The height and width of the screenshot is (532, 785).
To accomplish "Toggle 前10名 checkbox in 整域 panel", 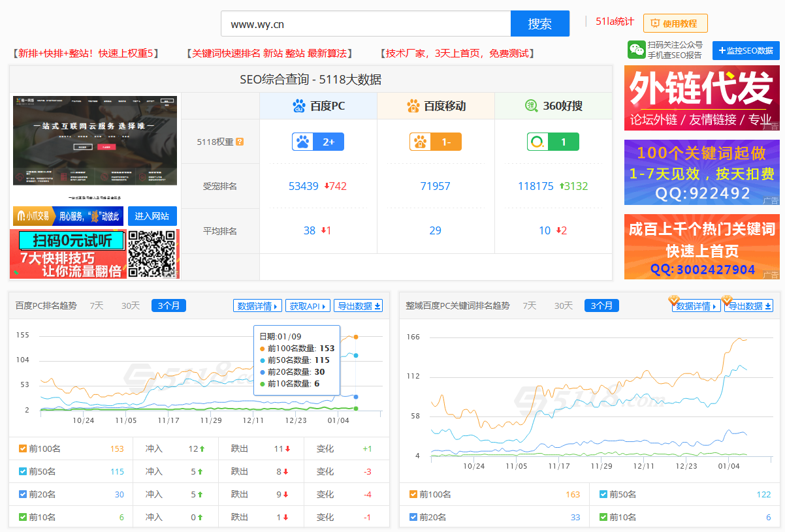I will [603, 517].
